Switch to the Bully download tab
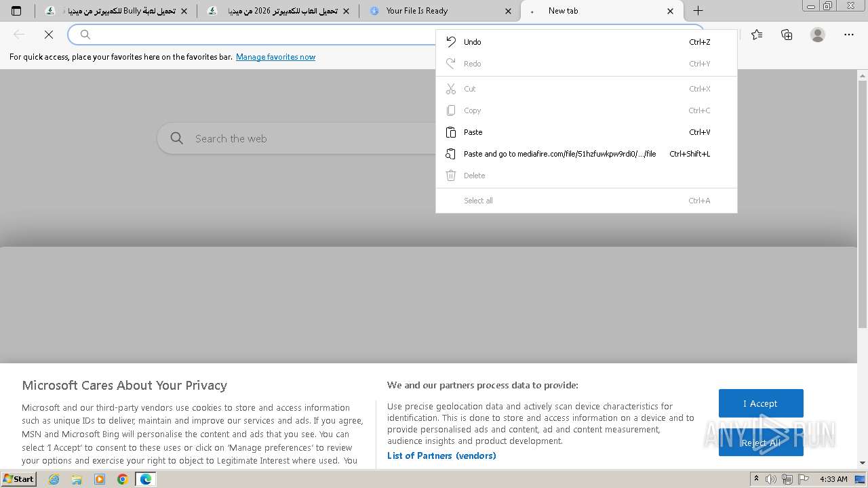 pos(116,11)
